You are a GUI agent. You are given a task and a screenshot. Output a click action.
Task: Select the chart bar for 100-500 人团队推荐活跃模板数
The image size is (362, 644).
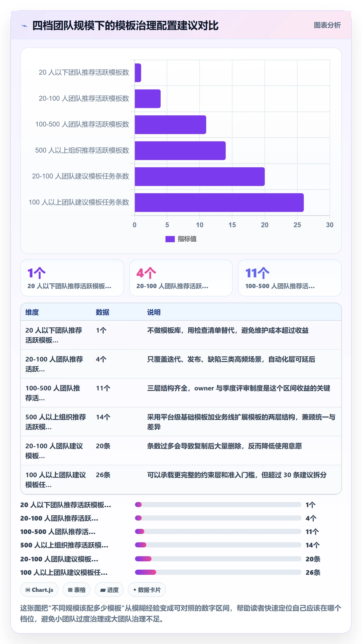pyautogui.click(x=170, y=125)
